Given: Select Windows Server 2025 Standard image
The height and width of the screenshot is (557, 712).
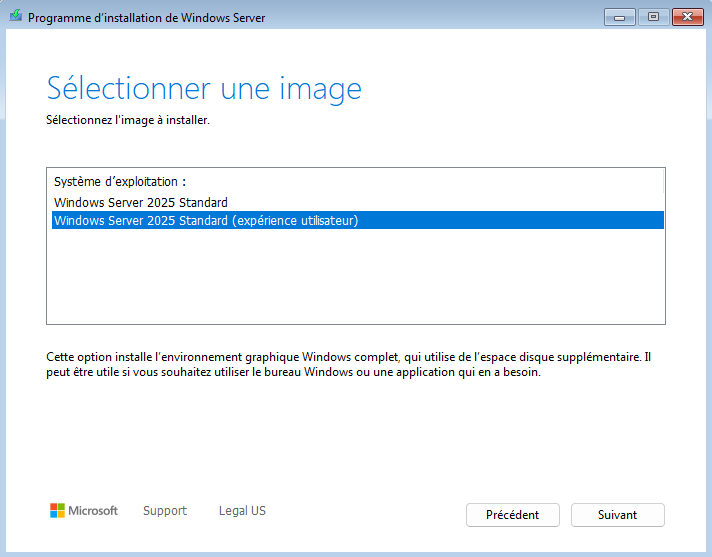Looking at the screenshot, I should coord(141,203).
